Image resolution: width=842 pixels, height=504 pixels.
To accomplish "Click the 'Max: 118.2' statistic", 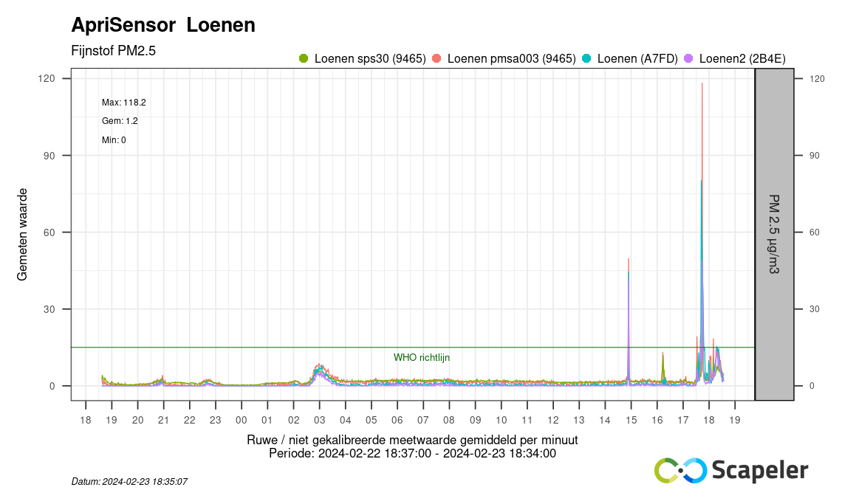I will 124,103.
